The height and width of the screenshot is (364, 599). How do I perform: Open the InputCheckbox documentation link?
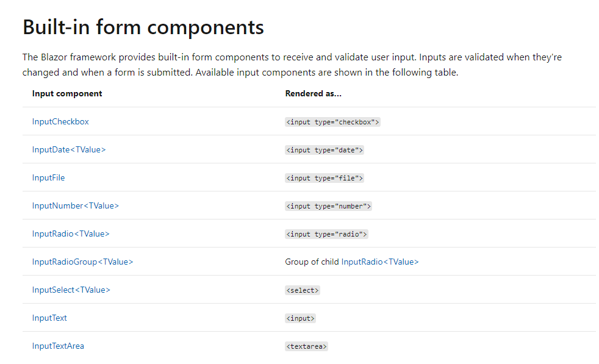click(x=60, y=122)
